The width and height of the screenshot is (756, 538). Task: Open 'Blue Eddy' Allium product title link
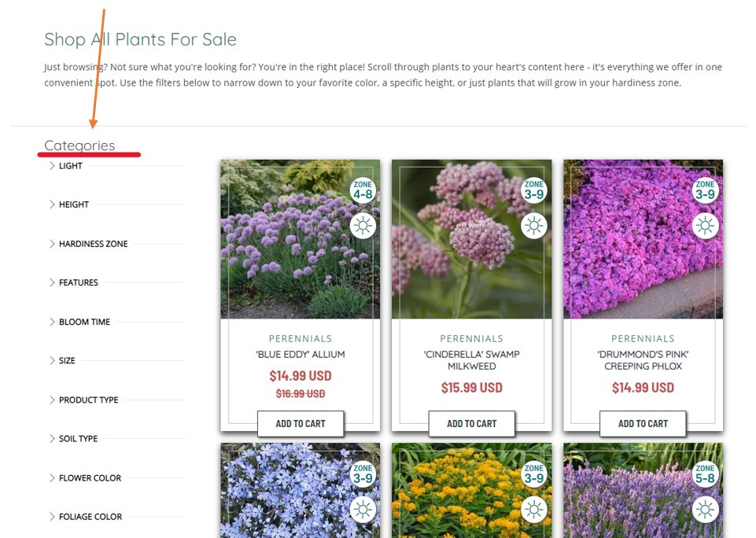click(301, 354)
